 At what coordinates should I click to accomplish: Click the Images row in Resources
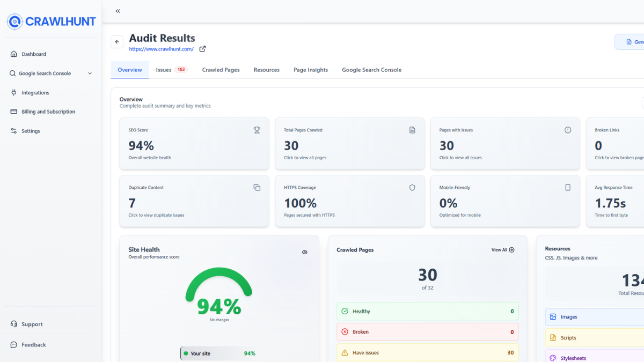click(595, 317)
